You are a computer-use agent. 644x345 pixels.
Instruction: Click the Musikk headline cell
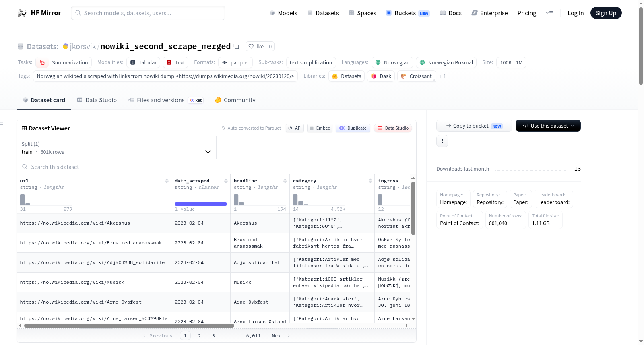(260, 282)
